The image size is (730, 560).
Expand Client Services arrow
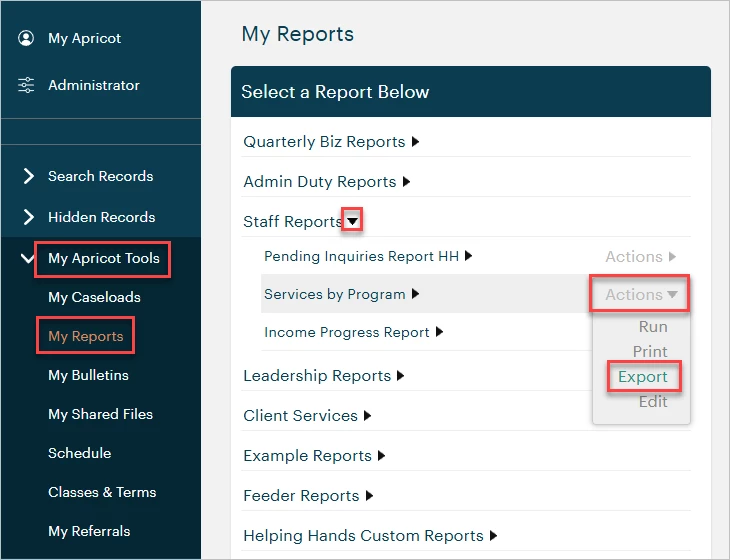(368, 416)
